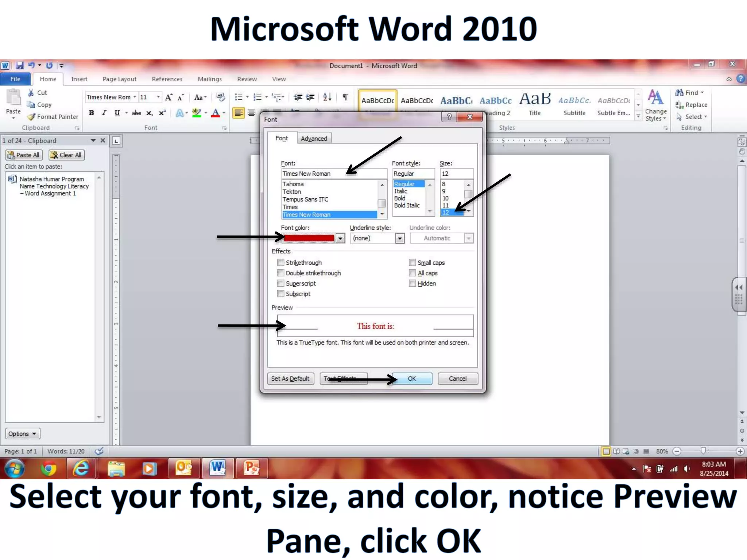Select the Format Painter brush
The image size is (747, 560).
31,117
